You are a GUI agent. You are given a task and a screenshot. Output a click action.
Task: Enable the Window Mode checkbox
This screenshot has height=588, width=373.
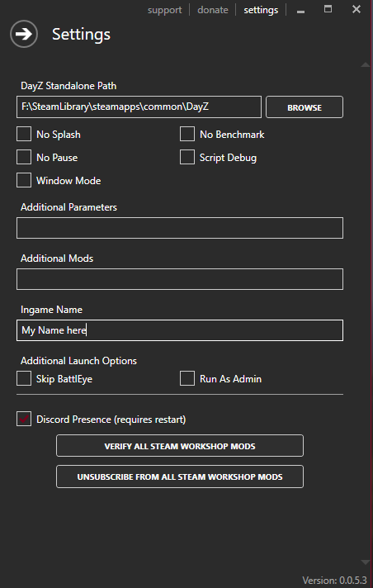[x=24, y=180]
